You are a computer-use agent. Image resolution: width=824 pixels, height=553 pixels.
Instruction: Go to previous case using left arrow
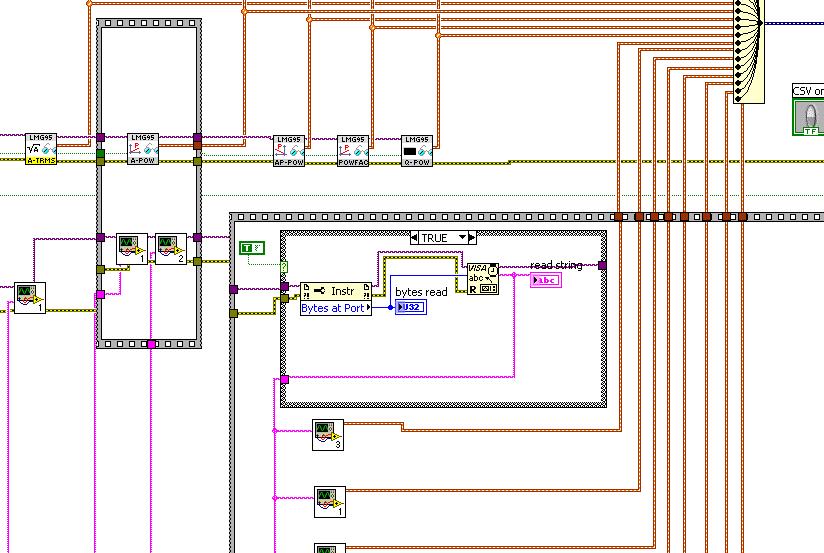(x=414, y=238)
